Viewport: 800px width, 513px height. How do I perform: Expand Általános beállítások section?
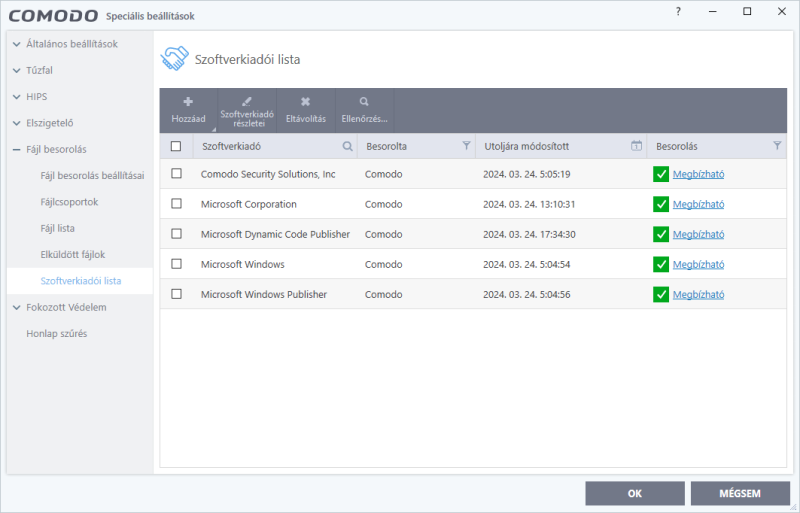click(17, 44)
